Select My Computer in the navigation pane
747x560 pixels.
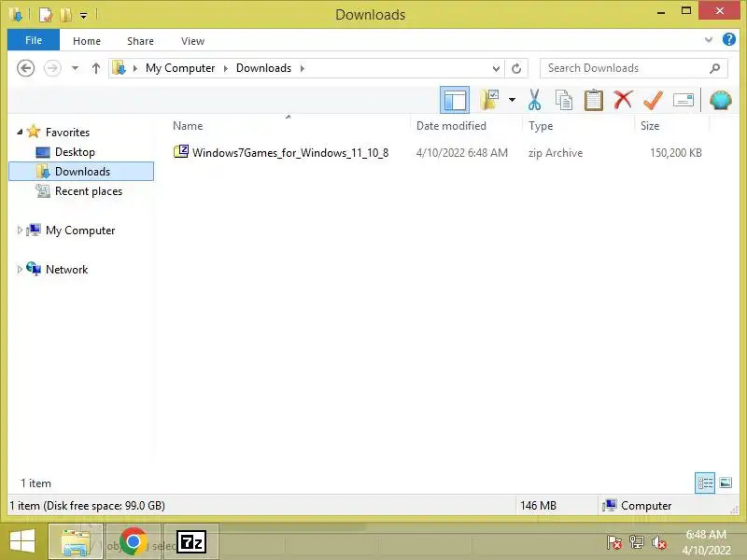(80, 231)
